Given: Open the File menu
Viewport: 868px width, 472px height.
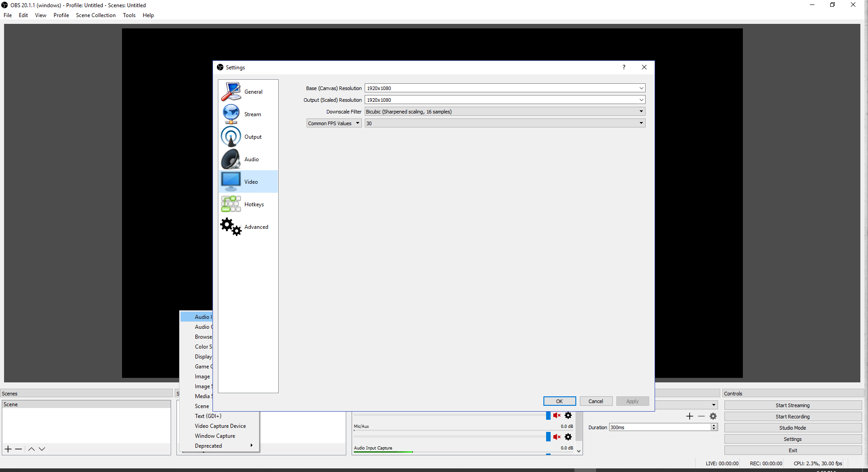Looking at the screenshot, I should click(8, 15).
